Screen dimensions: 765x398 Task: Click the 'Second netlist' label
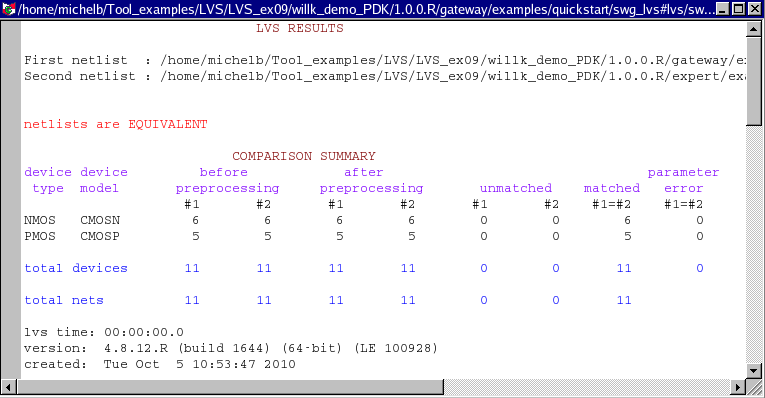(x=80, y=76)
